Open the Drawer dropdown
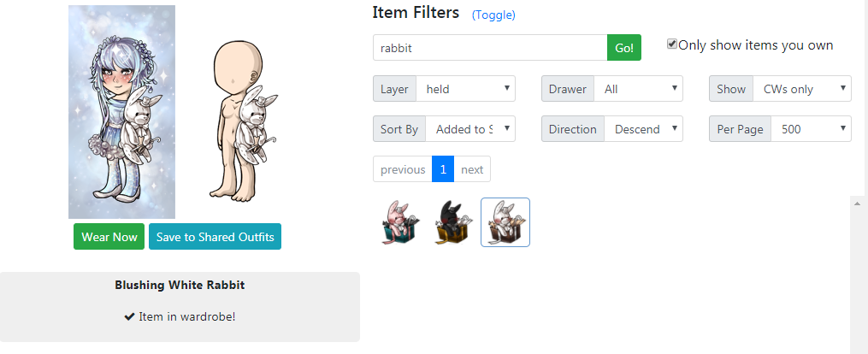This screenshot has height=354, width=868. 638,89
